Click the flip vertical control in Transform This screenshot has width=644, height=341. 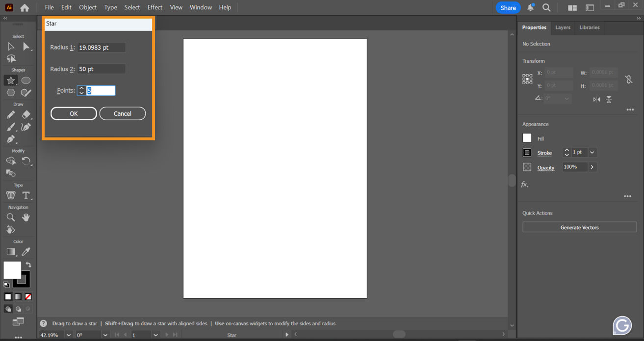(609, 99)
